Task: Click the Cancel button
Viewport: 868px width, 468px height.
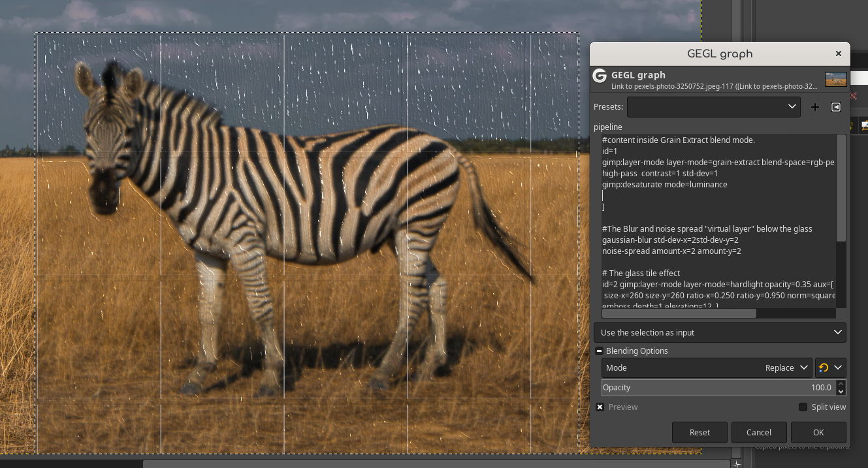Action: click(759, 432)
